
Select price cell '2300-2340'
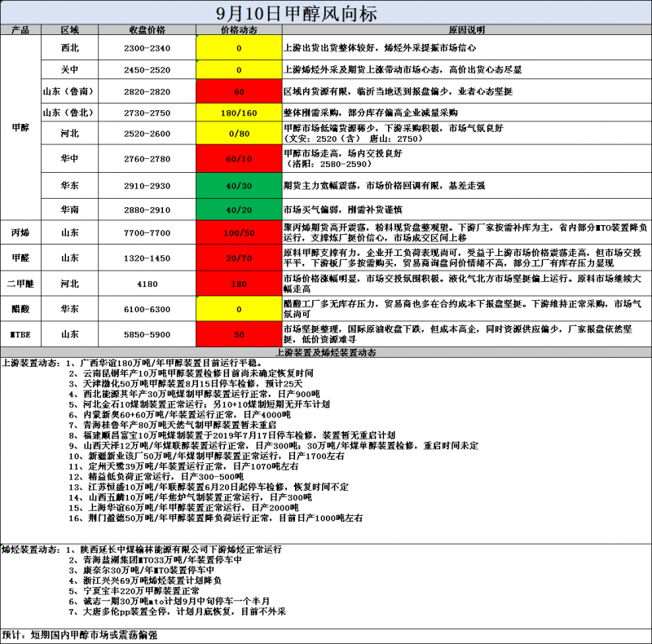coord(148,48)
